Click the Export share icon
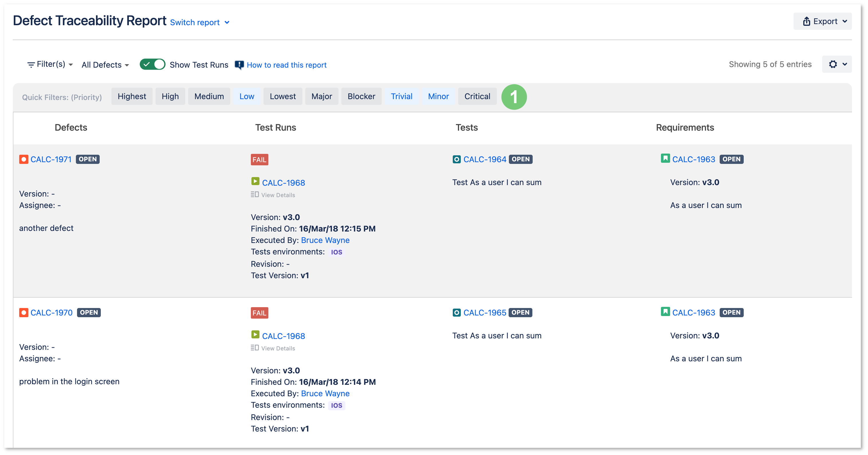This screenshot has height=455, width=868. pos(806,21)
